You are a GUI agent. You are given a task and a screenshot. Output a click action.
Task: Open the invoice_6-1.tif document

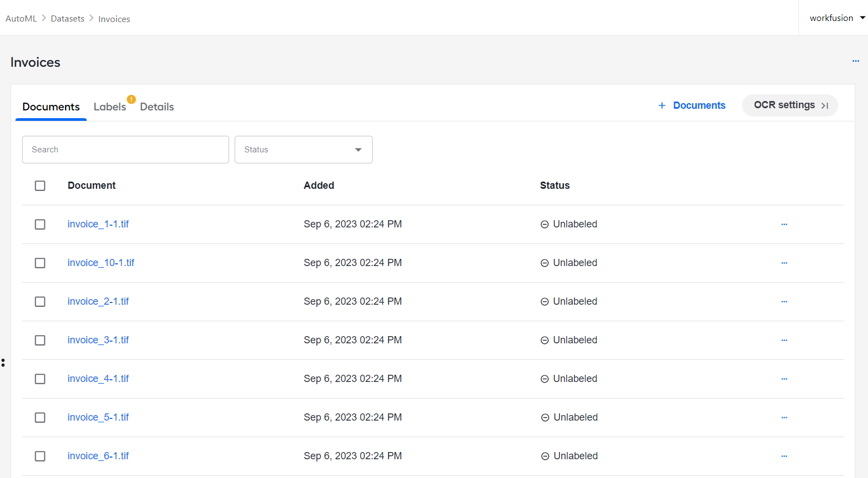(98, 456)
